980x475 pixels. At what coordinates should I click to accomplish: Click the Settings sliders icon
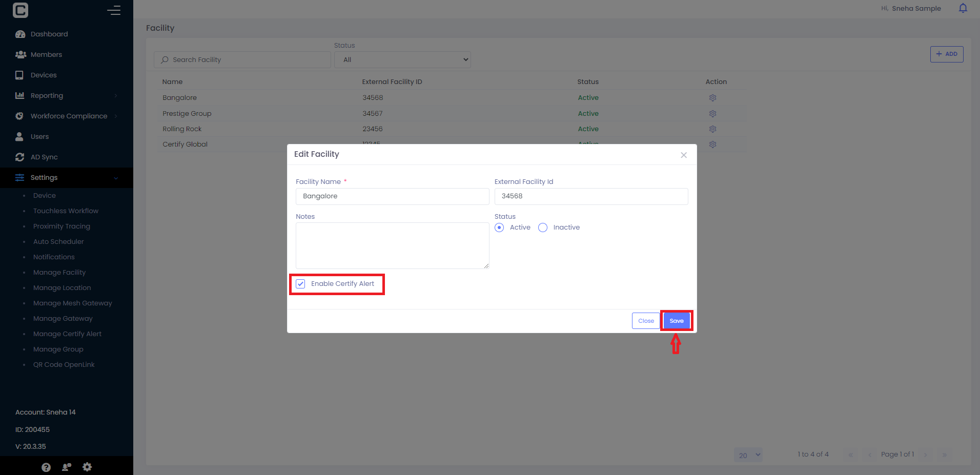(x=20, y=177)
